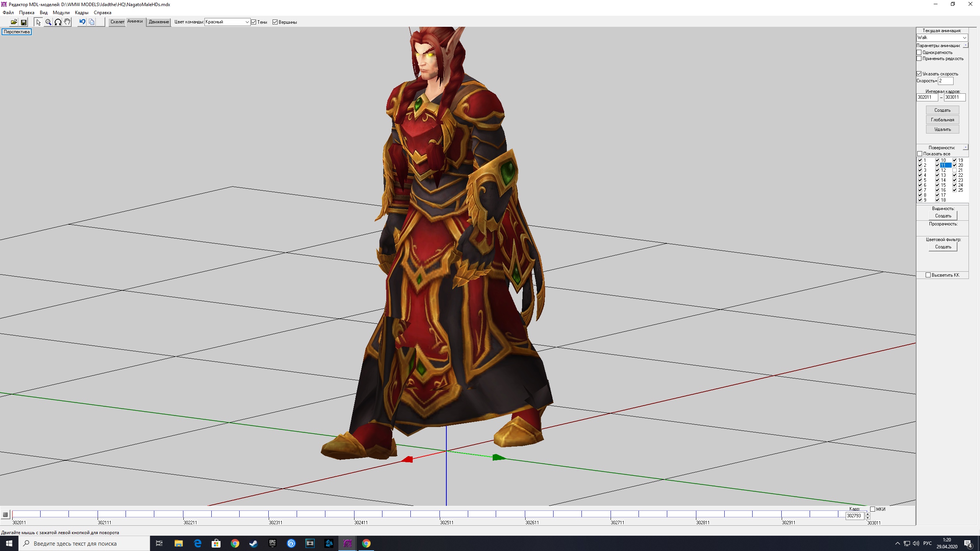Viewport: 980px width, 551px height.
Task: Select the rotate view tool
Action: [58, 22]
